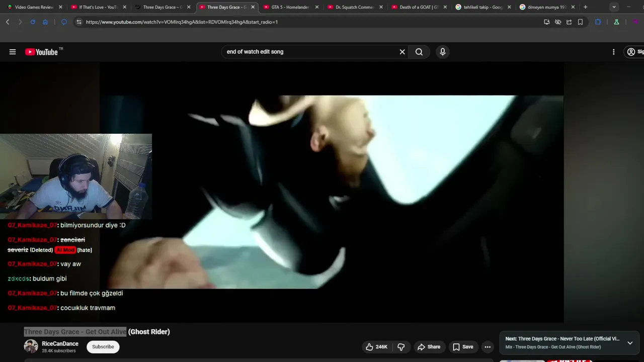Open the RiceCanDance channel name link

point(60,344)
